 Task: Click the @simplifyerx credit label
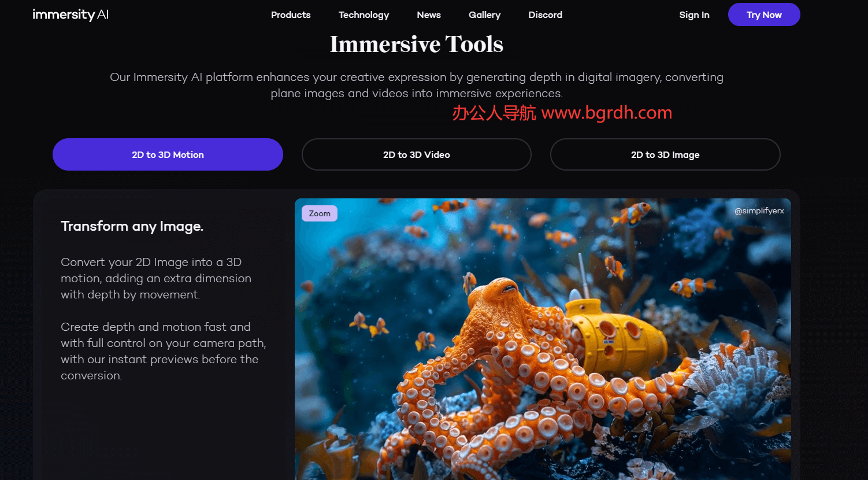(x=759, y=211)
